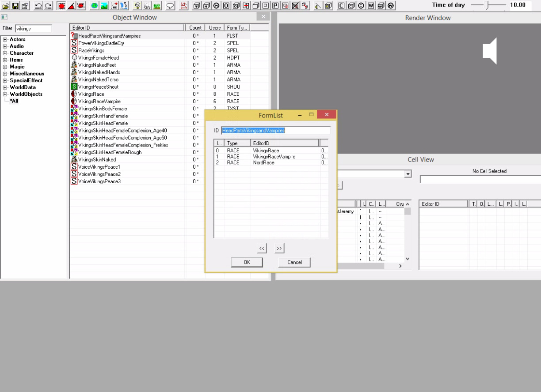Click the Filter text field

point(33,28)
